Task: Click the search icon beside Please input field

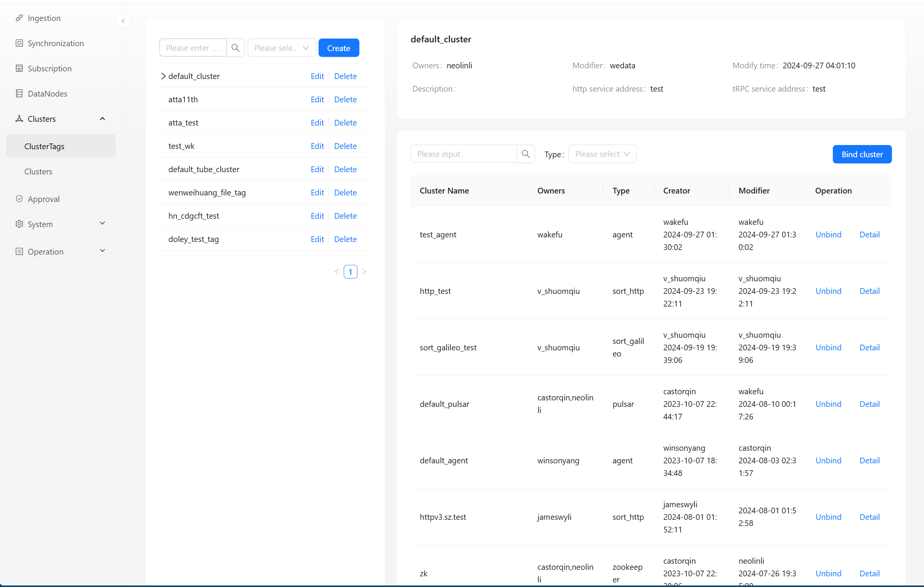Action: (525, 154)
